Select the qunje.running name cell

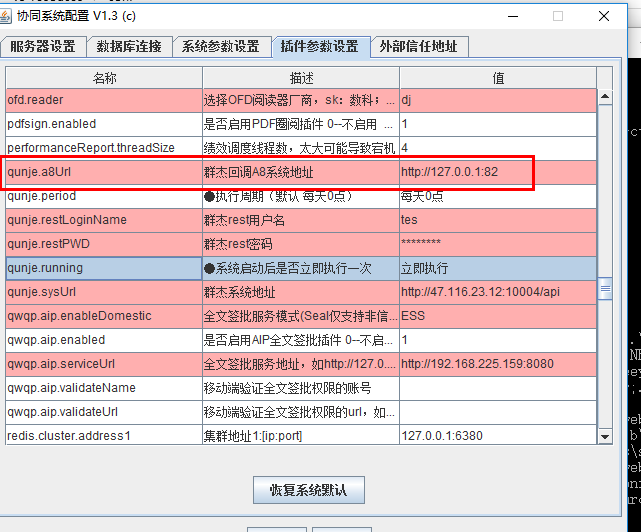tap(104, 269)
